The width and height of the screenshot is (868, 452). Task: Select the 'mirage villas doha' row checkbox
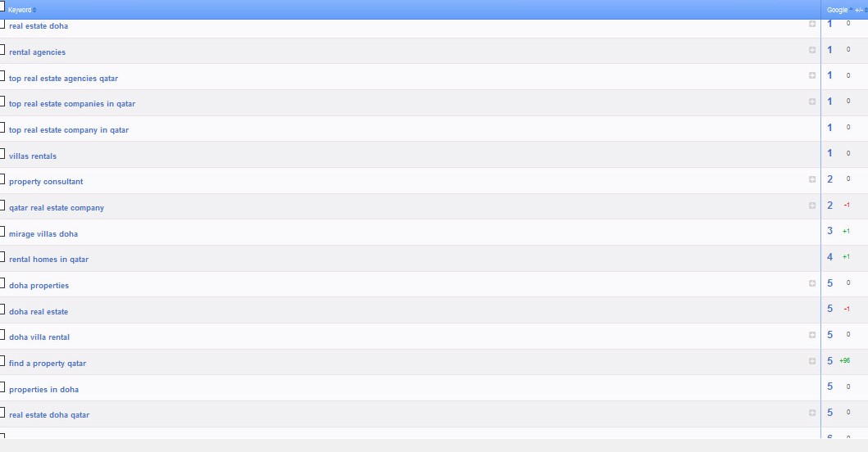pyautogui.click(x=2, y=232)
